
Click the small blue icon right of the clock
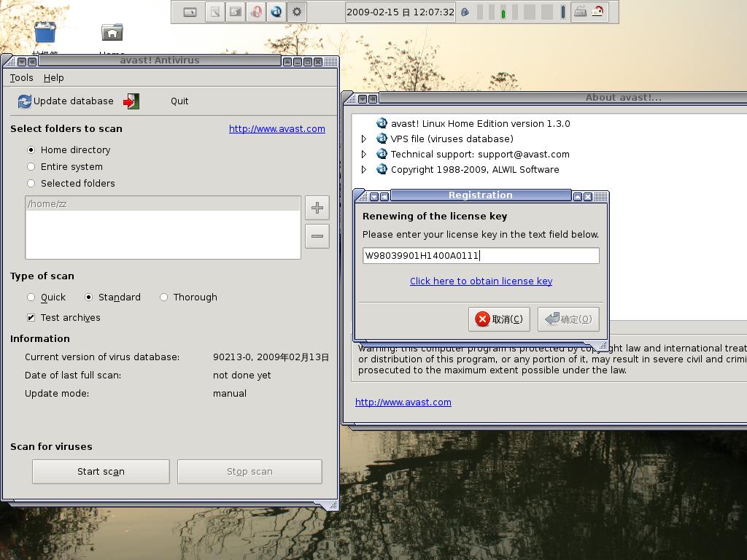coord(465,12)
